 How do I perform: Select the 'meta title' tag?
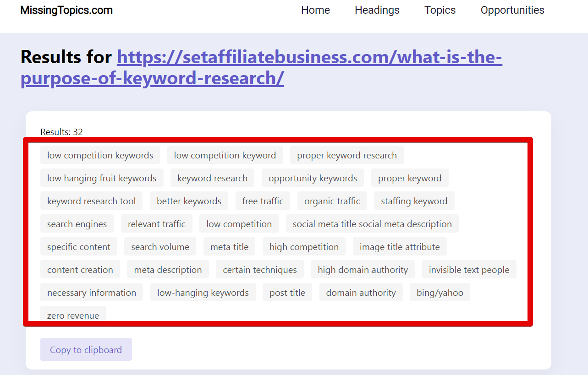pyautogui.click(x=230, y=247)
